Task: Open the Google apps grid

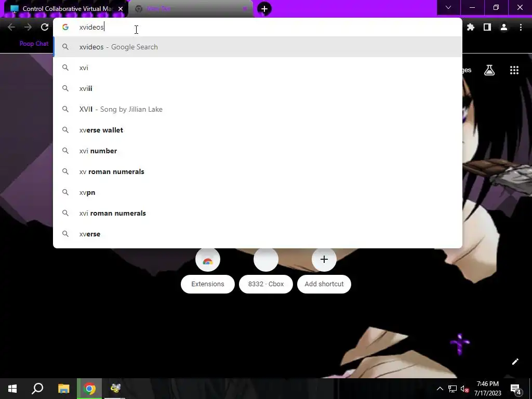Action: (x=514, y=70)
